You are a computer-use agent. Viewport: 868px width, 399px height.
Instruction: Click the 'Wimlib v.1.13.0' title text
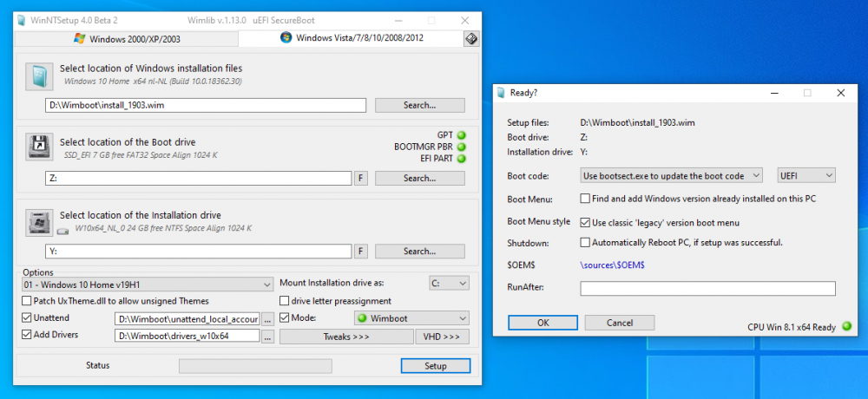(218, 21)
